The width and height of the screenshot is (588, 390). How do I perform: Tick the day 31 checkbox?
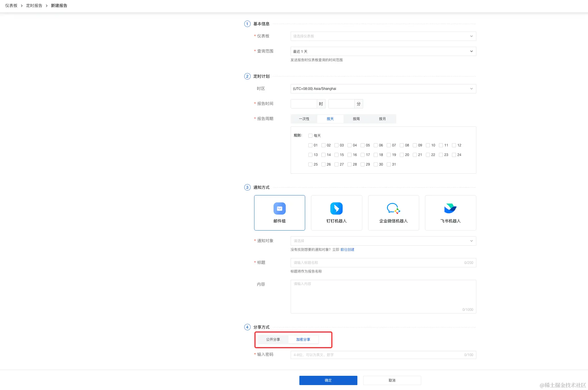click(x=389, y=164)
